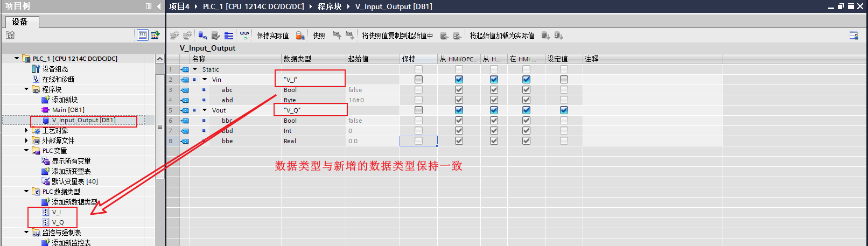Click the icon at the toolbar's far right
The image size is (868, 246).
853,36
